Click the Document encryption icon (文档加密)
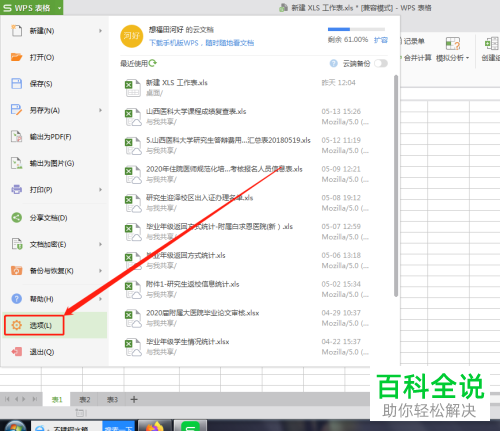The height and width of the screenshot is (431, 500). (17, 244)
